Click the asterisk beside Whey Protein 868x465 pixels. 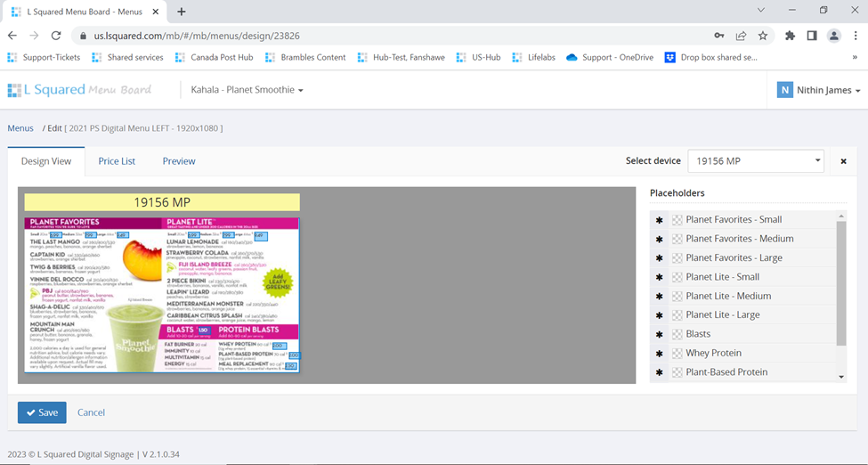(660, 354)
